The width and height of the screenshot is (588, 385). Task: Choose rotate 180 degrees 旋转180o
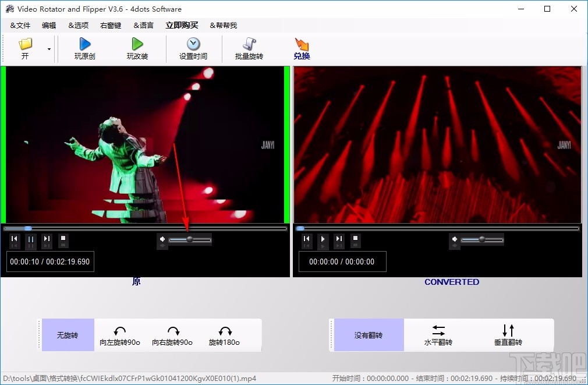pos(225,335)
